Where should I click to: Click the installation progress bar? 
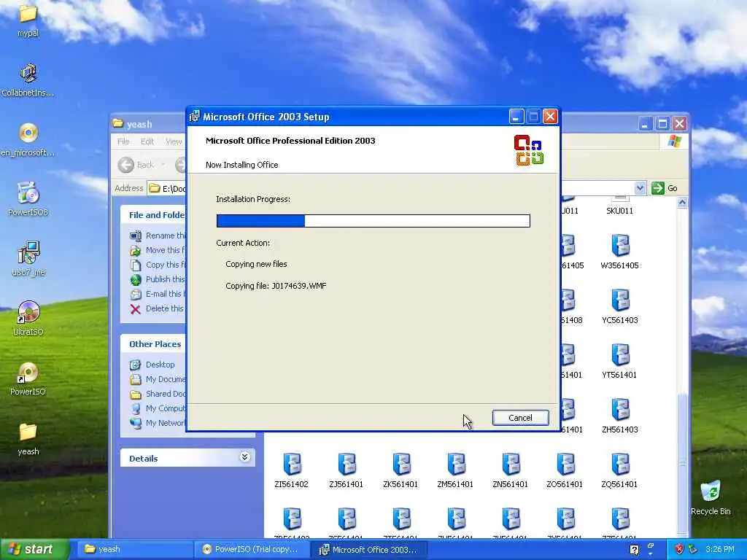[373, 220]
